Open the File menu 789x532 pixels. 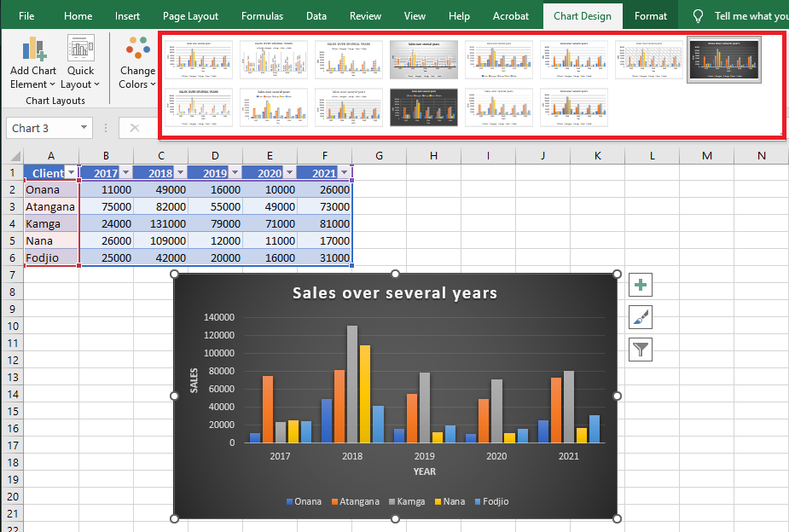pos(26,16)
